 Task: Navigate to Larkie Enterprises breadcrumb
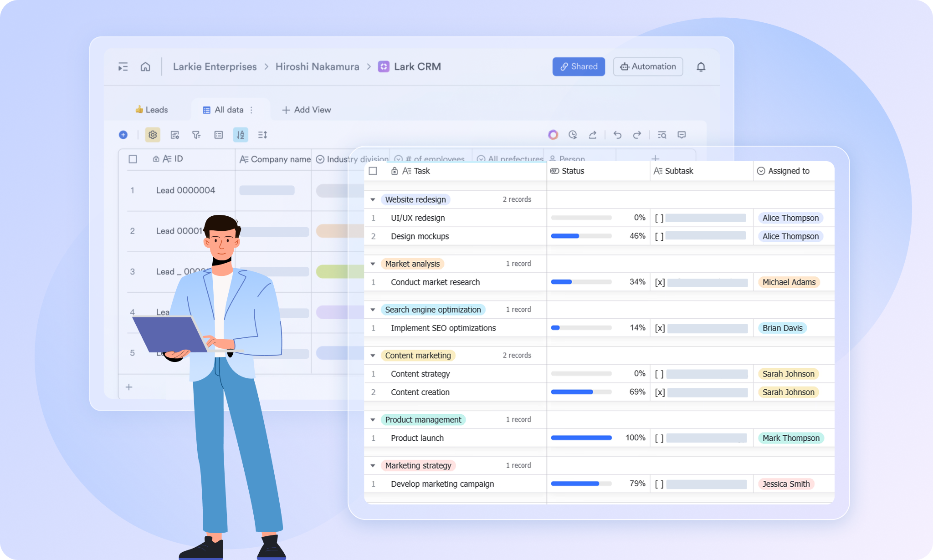(x=215, y=66)
